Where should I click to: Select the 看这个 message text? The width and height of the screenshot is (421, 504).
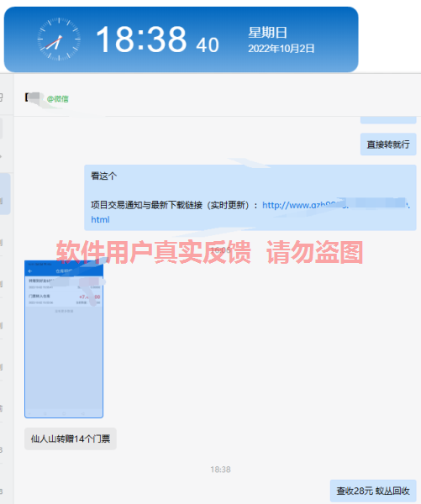click(104, 176)
